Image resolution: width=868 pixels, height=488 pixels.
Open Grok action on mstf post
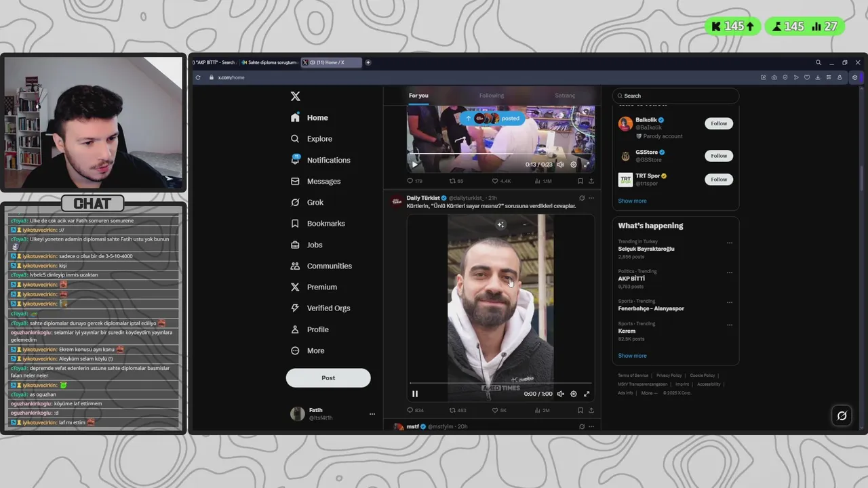click(x=582, y=426)
